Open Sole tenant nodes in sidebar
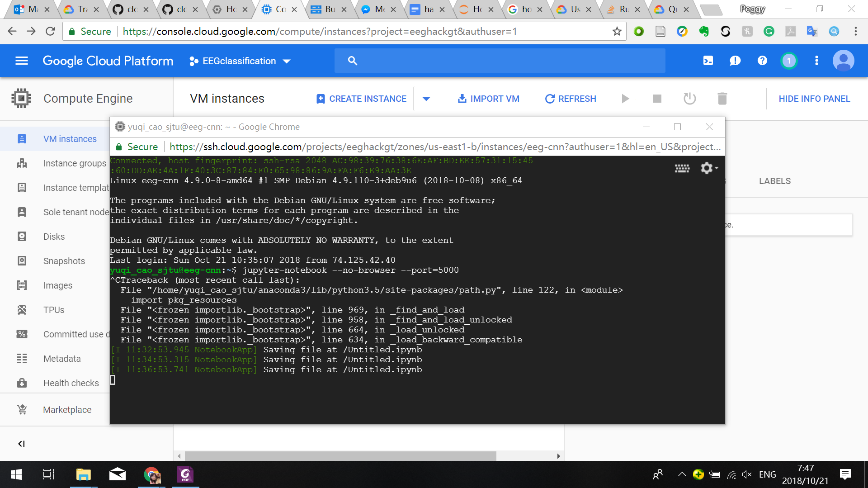The image size is (868, 488). (55, 212)
